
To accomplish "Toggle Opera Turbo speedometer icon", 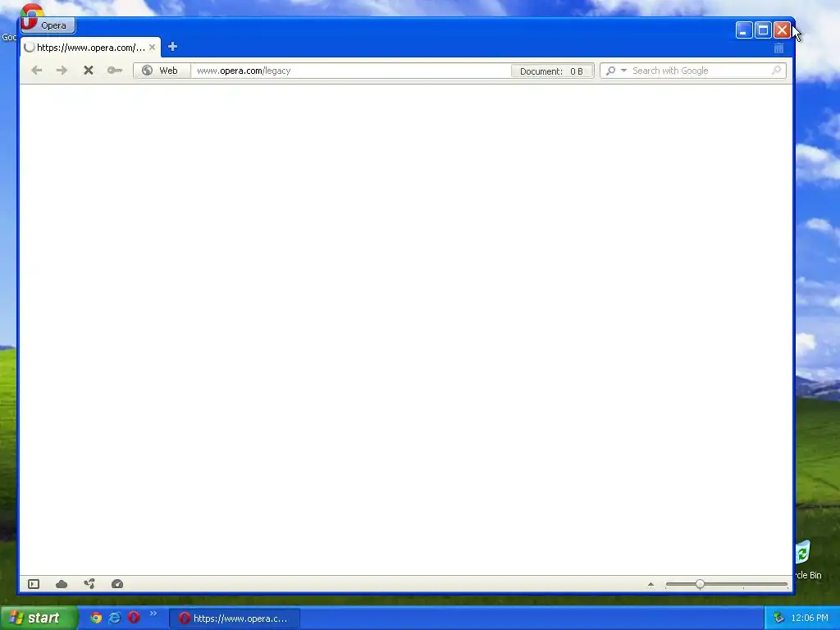I will coord(117,584).
